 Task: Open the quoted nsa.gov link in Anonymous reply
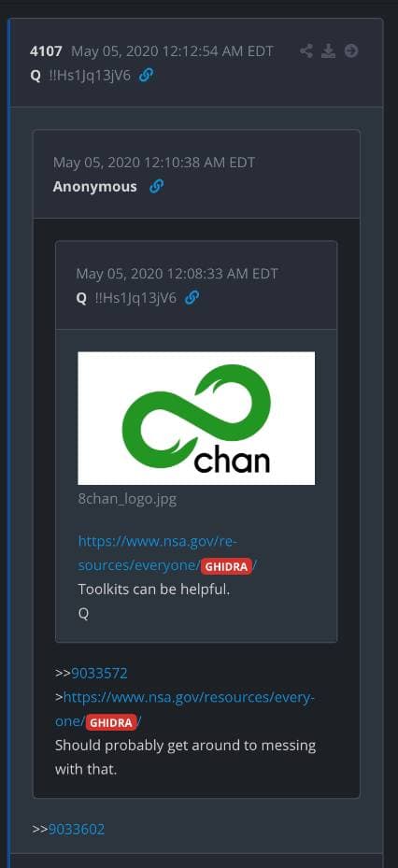[185, 709]
